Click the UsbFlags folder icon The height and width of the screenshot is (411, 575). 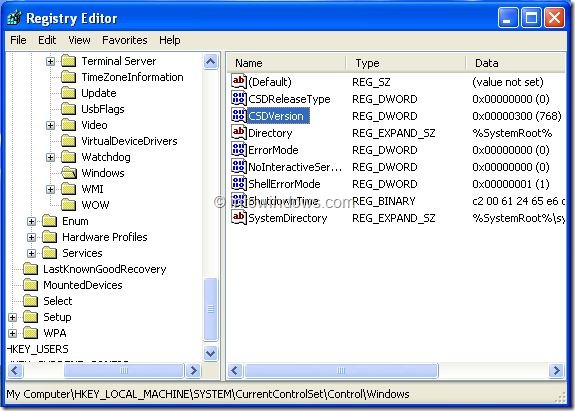(x=69, y=109)
